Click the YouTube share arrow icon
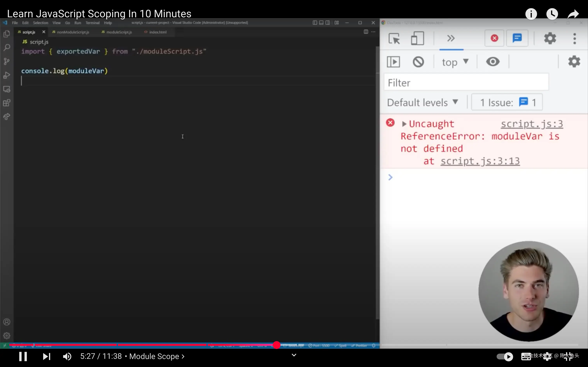This screenshot has height=367, width=588. point(573,14)
